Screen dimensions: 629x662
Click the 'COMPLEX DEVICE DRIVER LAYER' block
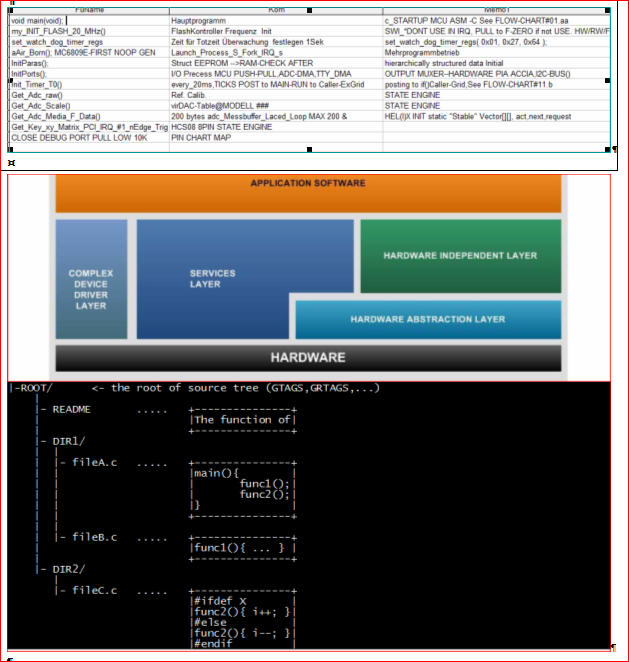click(x=91, y=279)
